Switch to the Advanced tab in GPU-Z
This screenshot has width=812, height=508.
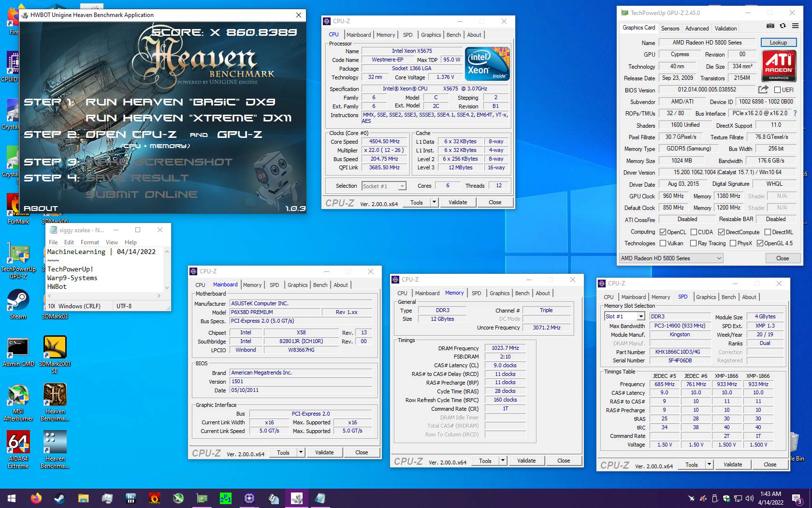[696, 29]
